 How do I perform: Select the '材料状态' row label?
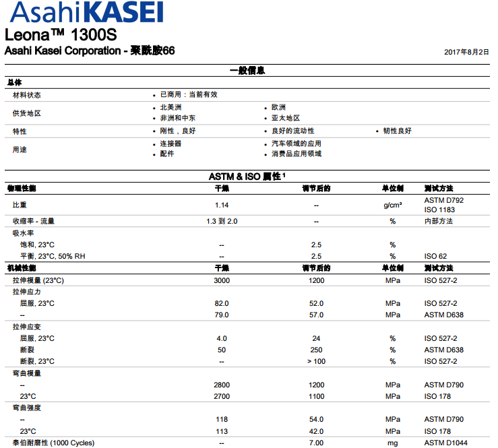point(27,95)
